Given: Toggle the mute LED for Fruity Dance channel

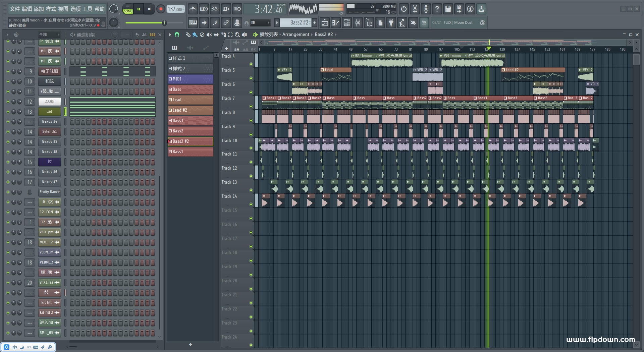Looking at the screenshot, I should tap(8, 192).
